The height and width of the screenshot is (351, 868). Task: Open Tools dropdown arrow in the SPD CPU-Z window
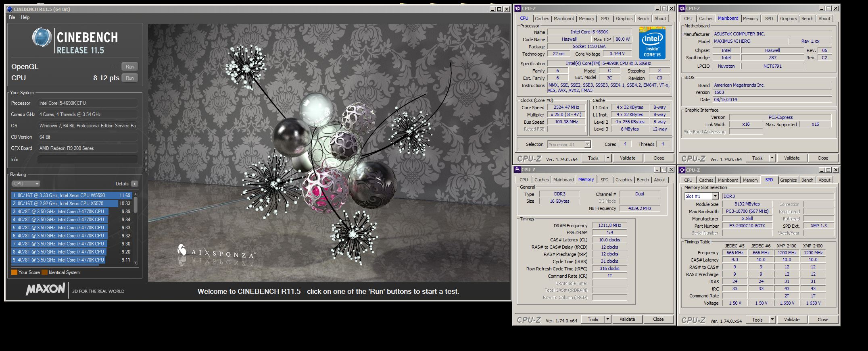pyautogui.click(x=772, y=320)
